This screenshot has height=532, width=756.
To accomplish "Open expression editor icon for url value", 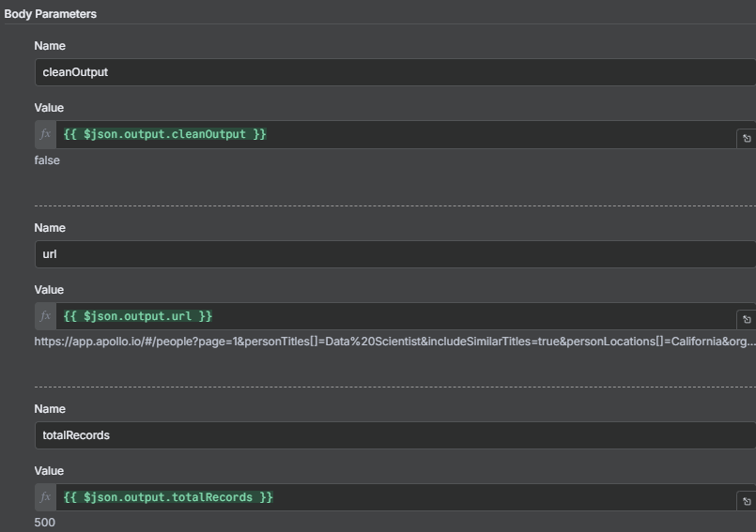I will [x=747, y=320].
